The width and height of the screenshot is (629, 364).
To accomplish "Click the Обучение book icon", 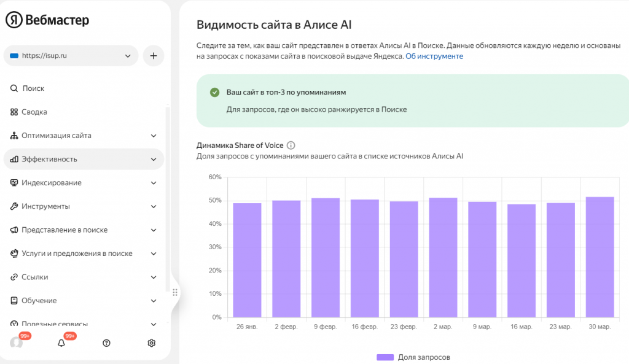I will pyautogui.click(x=14, y=301).
